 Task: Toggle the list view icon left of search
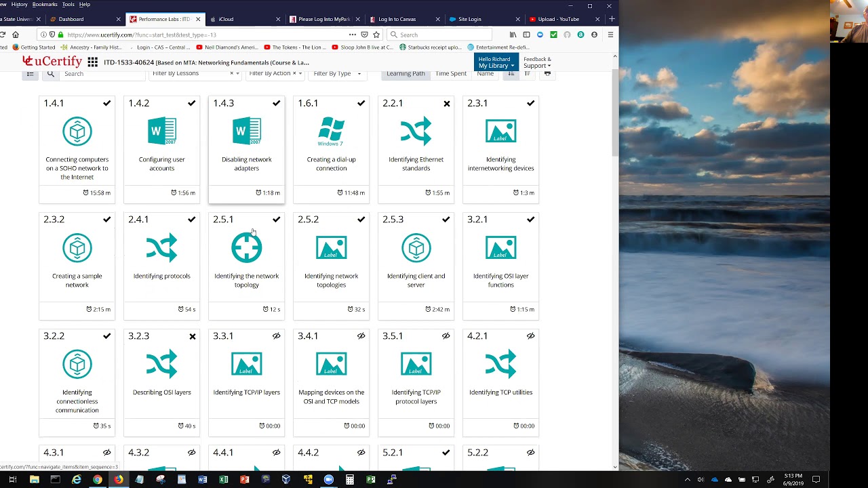point(30,73)
